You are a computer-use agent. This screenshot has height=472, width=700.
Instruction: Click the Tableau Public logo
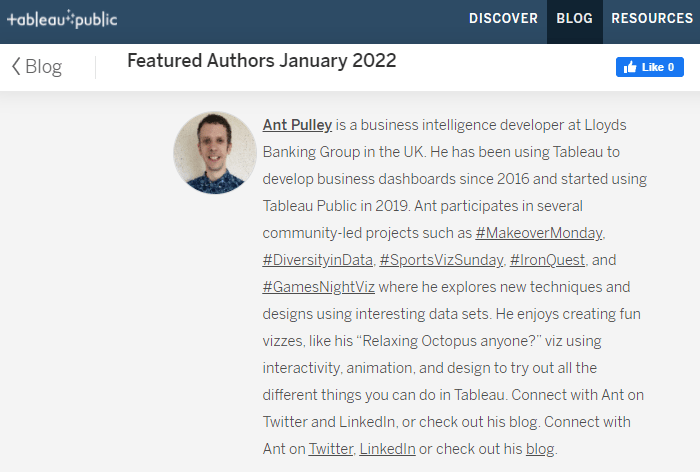[60, 19]
